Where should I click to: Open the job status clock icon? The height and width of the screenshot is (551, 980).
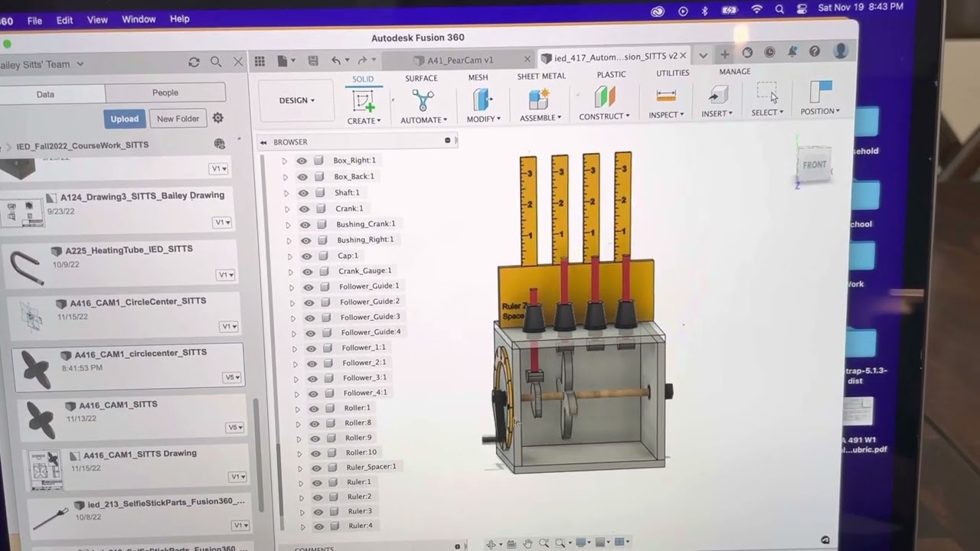pyautogui.click(x=769, y=52)
